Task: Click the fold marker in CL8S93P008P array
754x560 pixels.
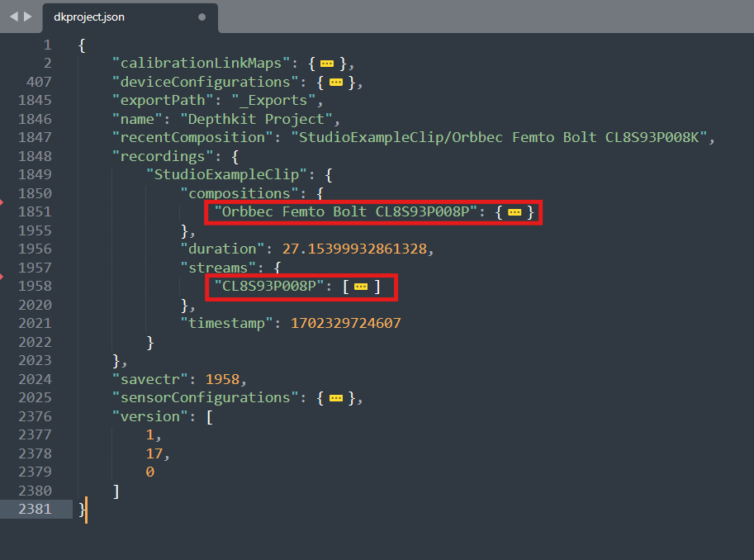Action: 361,287
